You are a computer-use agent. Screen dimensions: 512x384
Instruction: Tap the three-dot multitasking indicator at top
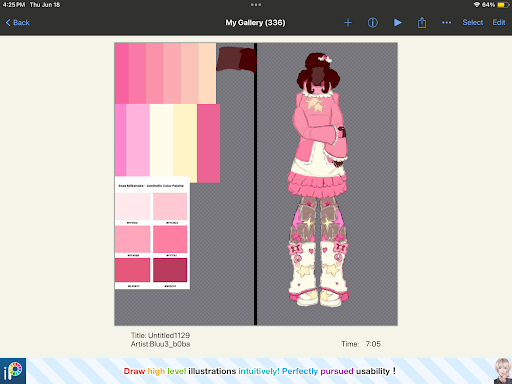(256, 5)
